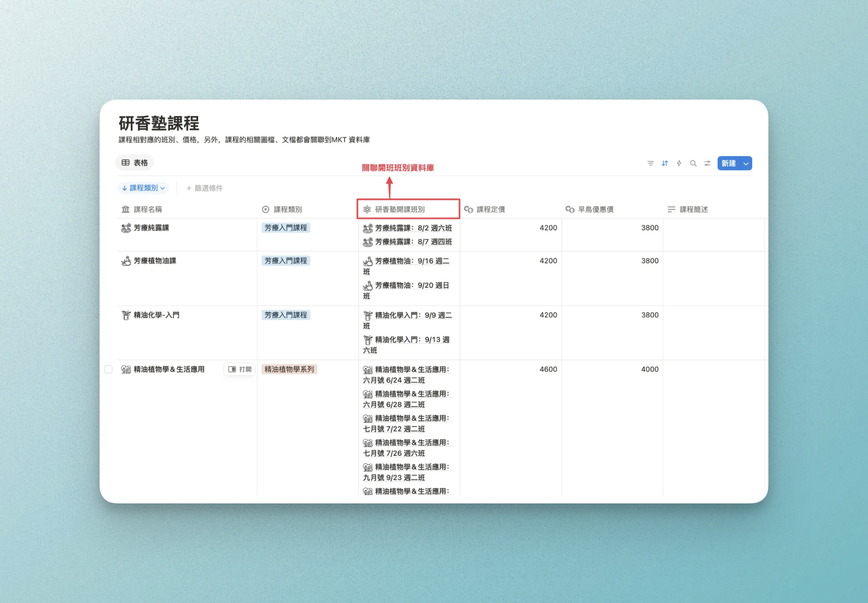868x603 pixels.
Task: Open the lightning automation icon
Action: 679,163
